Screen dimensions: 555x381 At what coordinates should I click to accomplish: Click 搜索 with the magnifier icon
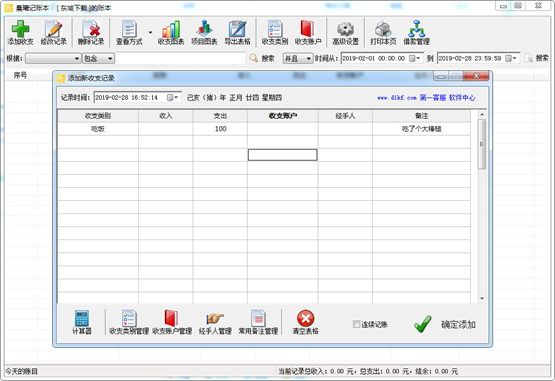[x=262, y=58]
